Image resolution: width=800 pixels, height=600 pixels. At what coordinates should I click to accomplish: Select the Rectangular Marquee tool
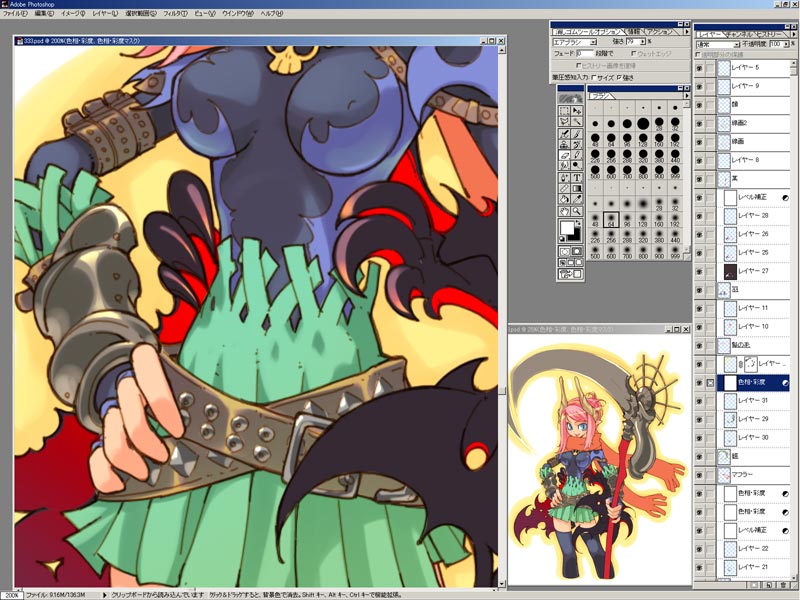564,111
